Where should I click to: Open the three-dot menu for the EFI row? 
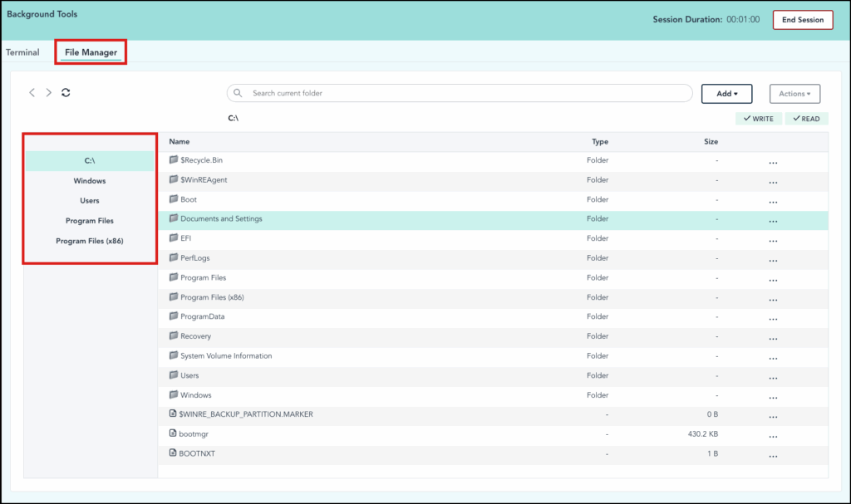click(773, 239)
